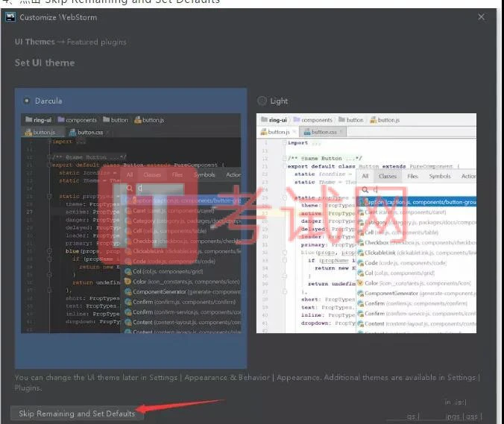Click the Light theme preview image
Image resolution: width=504 pixels, height=424 pixels.
point(366,224)
